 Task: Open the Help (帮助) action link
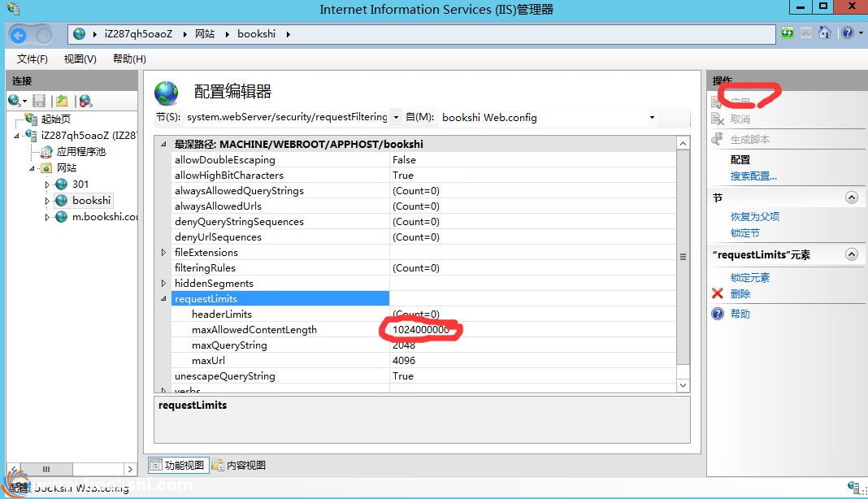740,314
